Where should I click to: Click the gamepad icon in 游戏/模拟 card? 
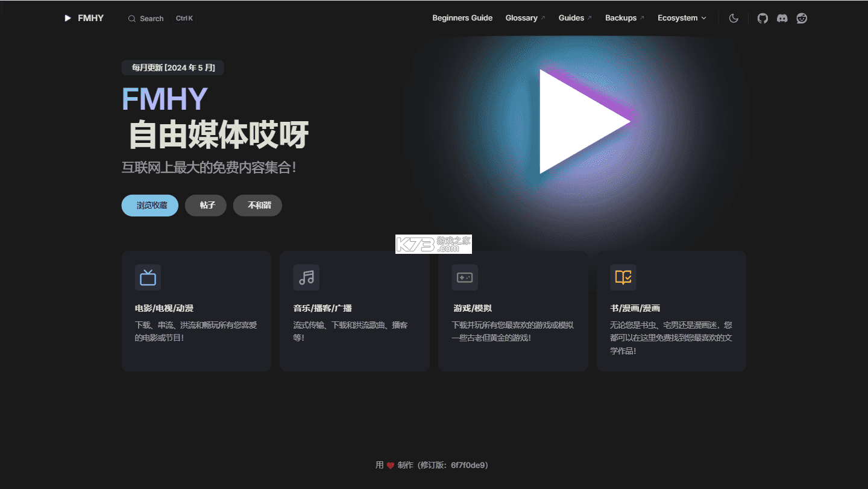[465, 277]
